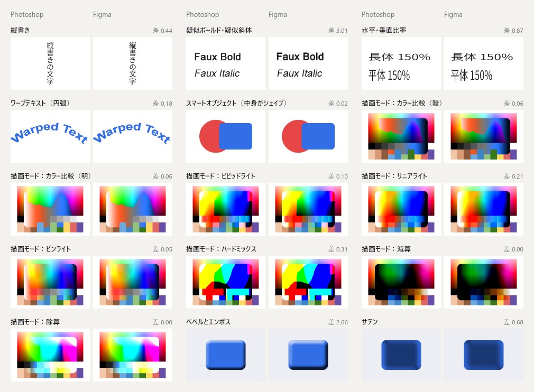Open the Photoshop ハードミックス thumbnail

click(x=225, y=282)
